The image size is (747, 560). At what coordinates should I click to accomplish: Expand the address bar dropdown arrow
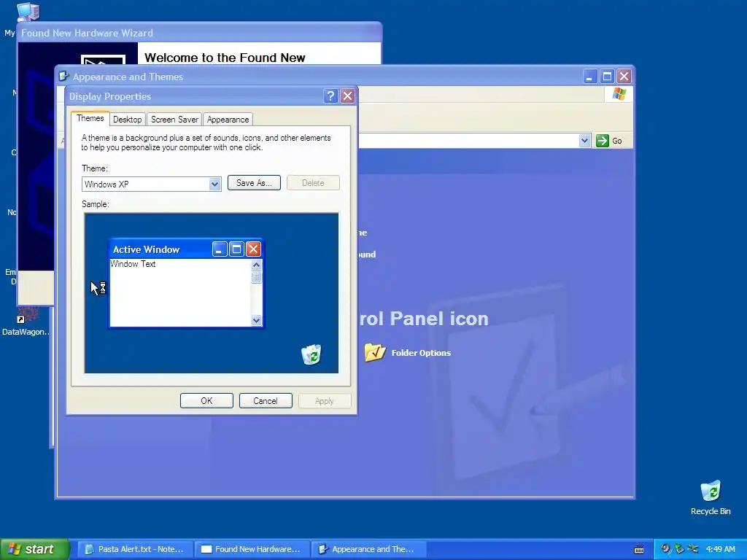click(584, 141)
